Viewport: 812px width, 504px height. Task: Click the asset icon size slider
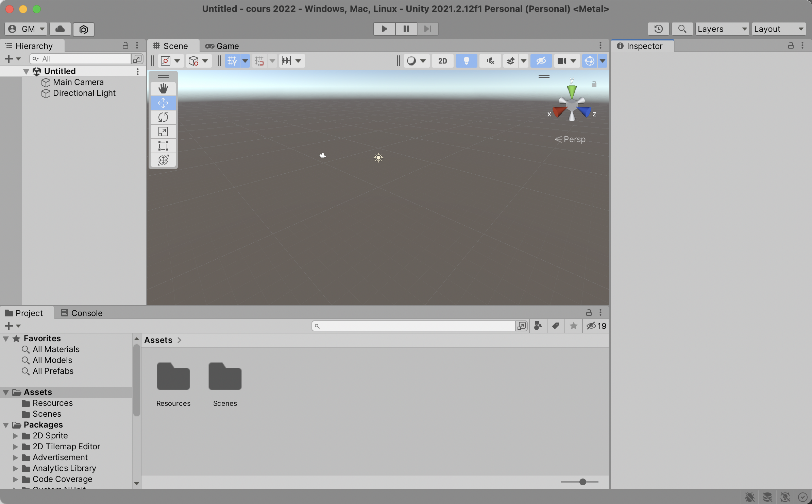[x=582, y=482]
